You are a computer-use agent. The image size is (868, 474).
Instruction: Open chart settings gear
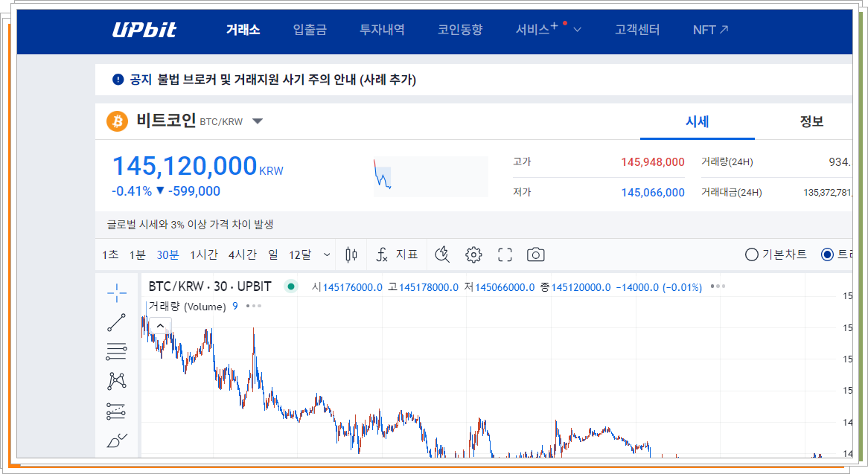click(473, 255)
